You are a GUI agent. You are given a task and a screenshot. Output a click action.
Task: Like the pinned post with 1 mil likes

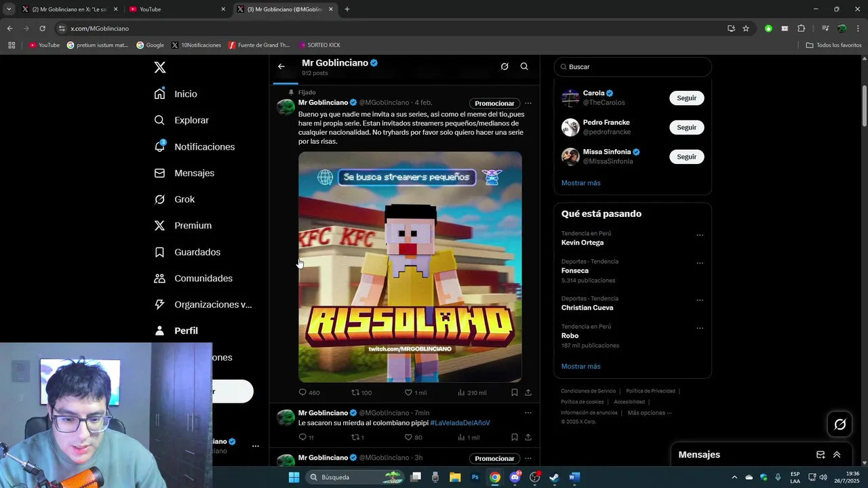(x=416, y=392)
